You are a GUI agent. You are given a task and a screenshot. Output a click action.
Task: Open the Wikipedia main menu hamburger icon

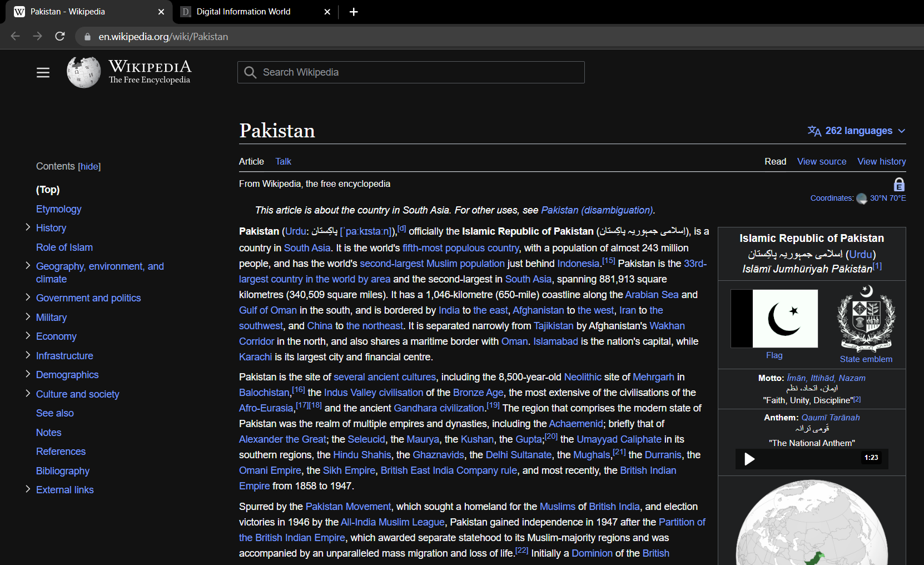pos(43,73)
